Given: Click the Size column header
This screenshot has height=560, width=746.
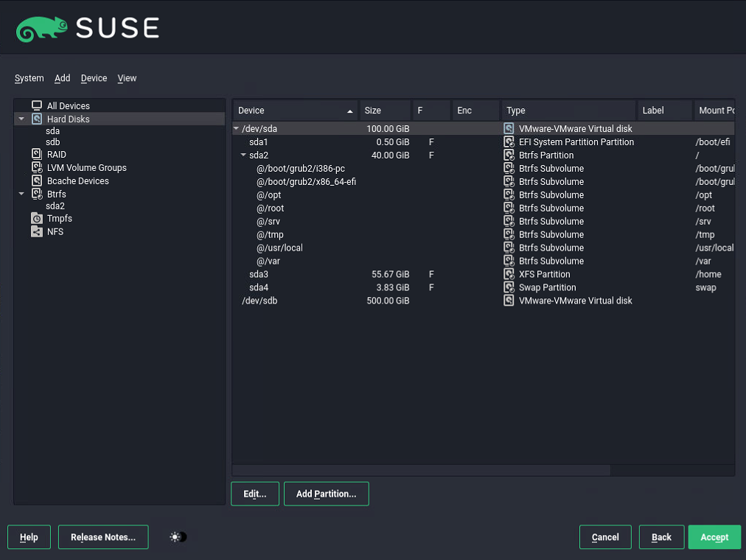Looking at the screenshot, I should tap(385, 111).
